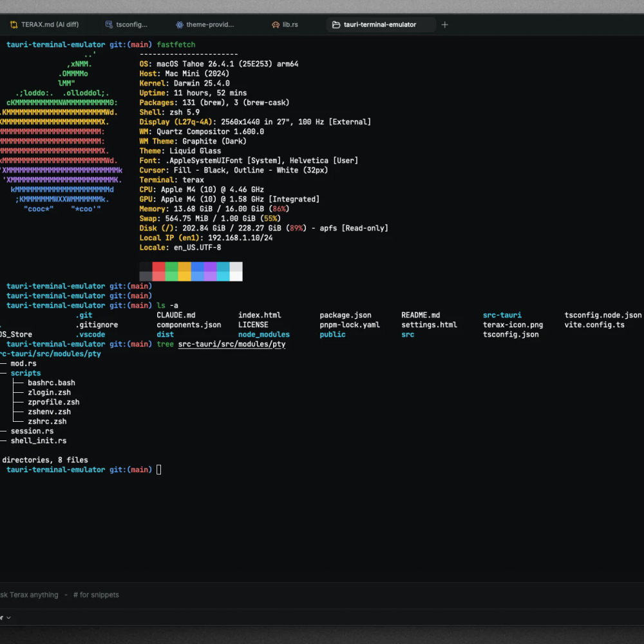The height and width of the screenshot is (644, 644).
Task: Switch to the theme-provid... tab
Action: pos(205,24)
